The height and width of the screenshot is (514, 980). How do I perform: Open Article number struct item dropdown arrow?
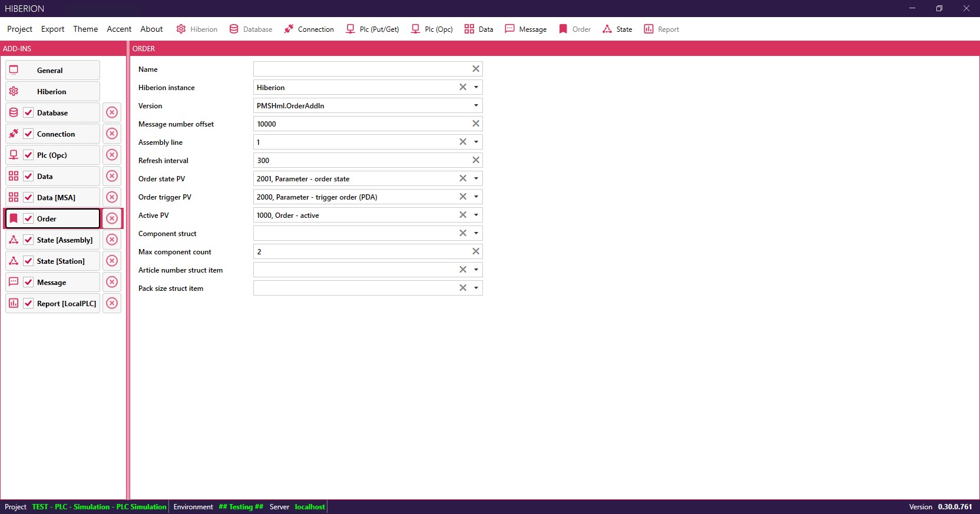tap(476, 270)
